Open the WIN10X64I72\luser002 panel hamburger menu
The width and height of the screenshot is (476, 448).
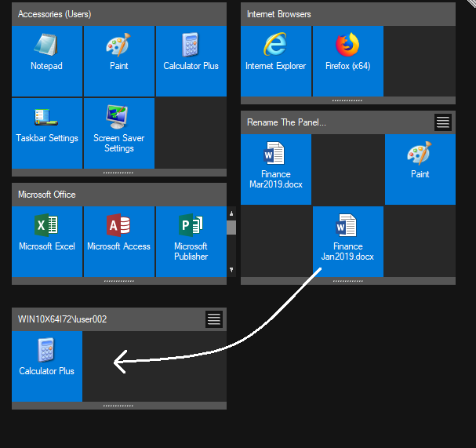pos(214,319)
